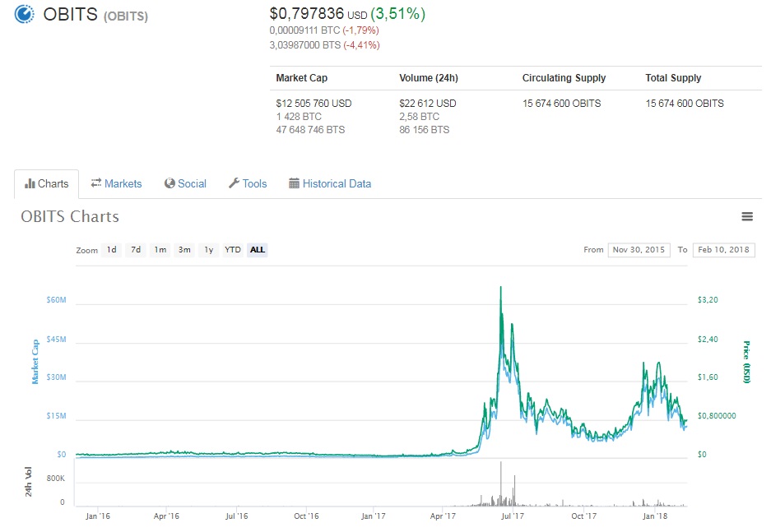Viewport: 771px width, 532px height.
Task: Click the 86 156 BTS volume value
Action: [x=425, y=130]
